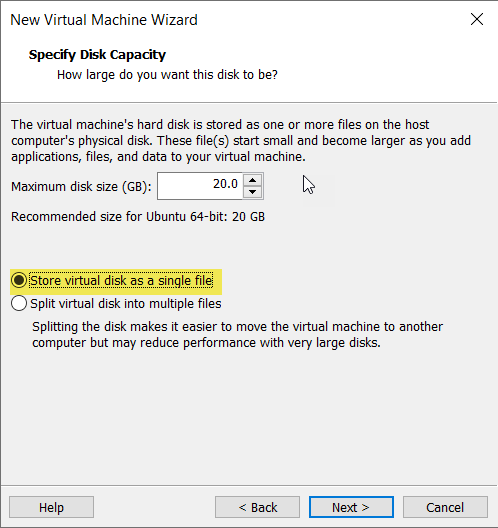
Task: Click the 'Split virtual disk into multiple files' label text
Action: (126, 303)
